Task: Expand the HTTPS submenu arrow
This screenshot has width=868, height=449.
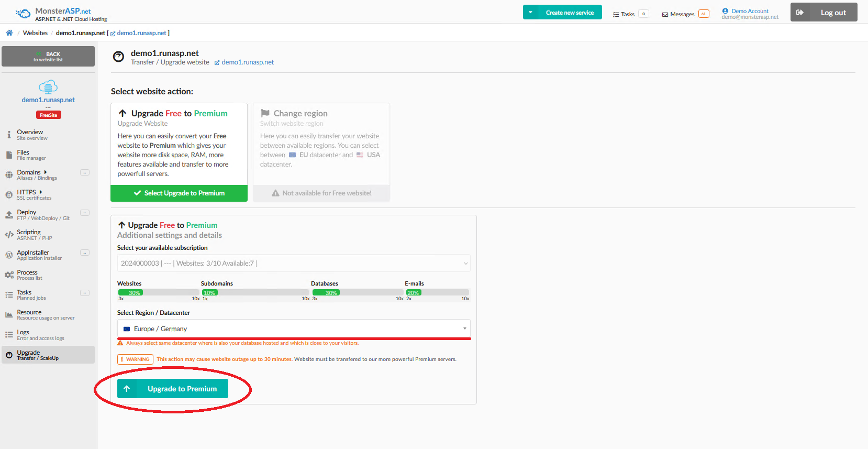Action: [41, 192]
